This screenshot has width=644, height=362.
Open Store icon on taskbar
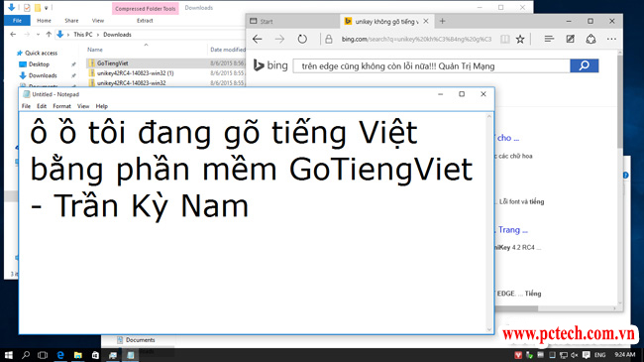(95, 355)
